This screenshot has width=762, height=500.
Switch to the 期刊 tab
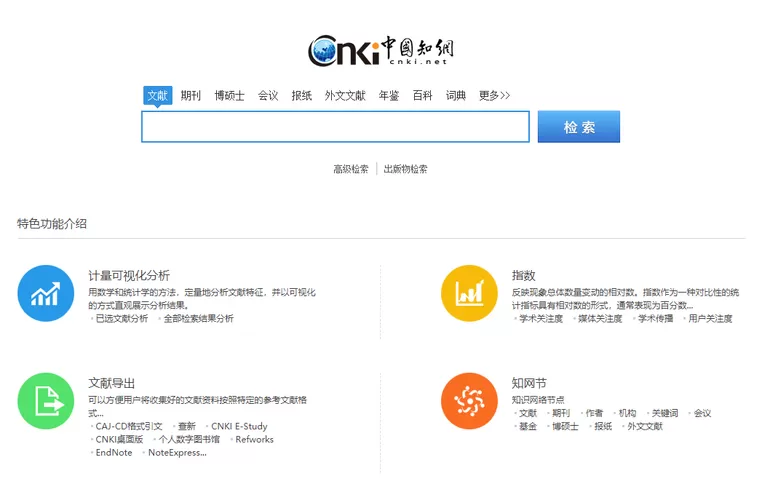(x=190, y=96)
